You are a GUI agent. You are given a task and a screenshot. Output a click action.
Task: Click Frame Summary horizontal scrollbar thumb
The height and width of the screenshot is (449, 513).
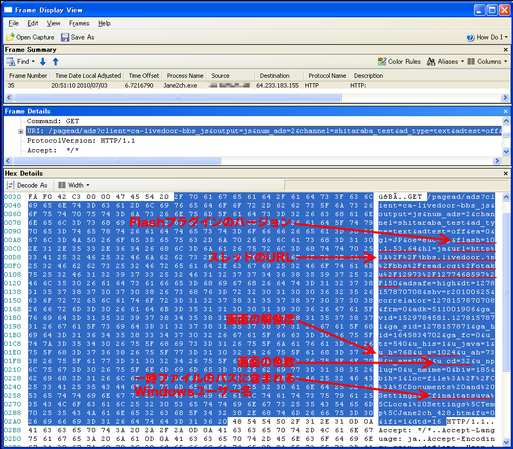pyautogui.click(x=178, y=98)
